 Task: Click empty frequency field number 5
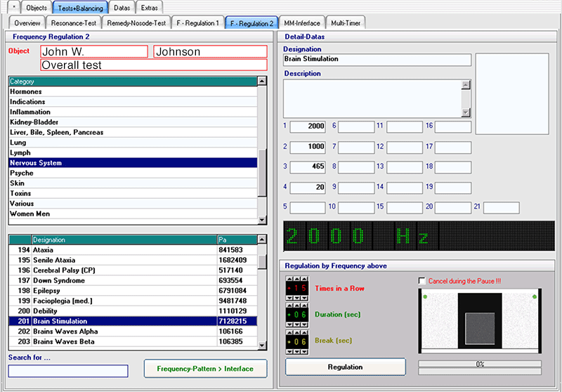(x=308, y=208)
